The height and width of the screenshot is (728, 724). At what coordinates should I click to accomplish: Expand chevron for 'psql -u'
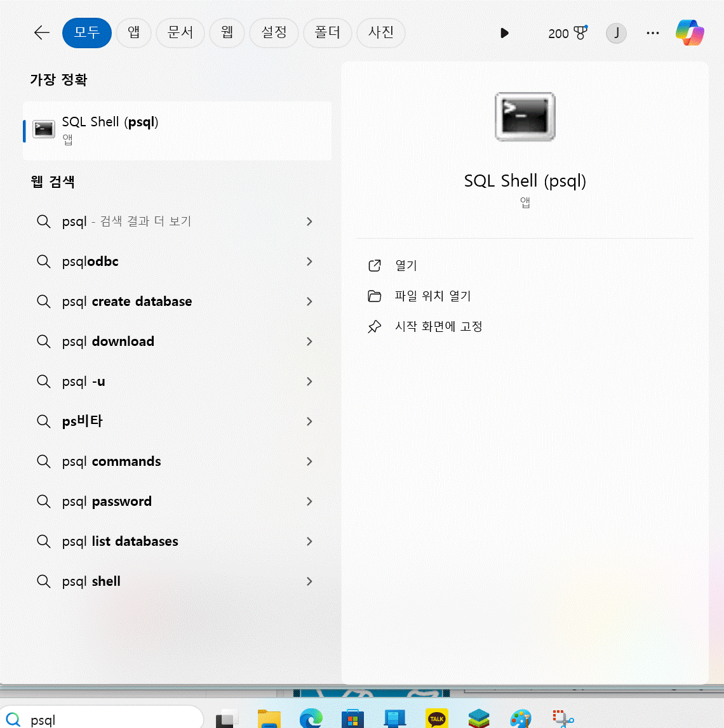[x=309, y=381]
